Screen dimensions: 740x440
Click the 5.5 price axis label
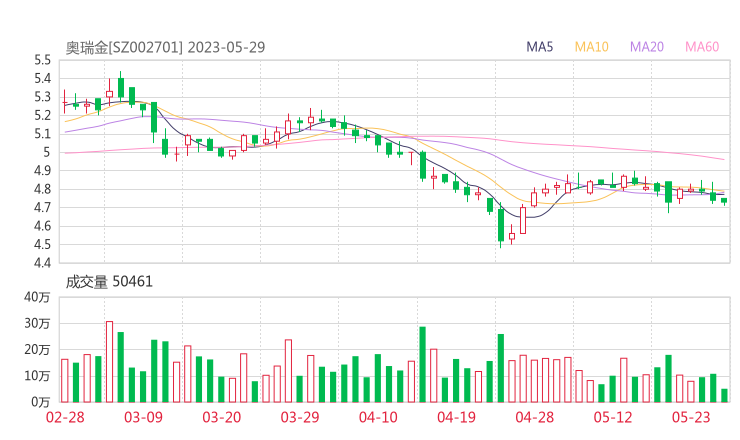click(x=41, y=61)
